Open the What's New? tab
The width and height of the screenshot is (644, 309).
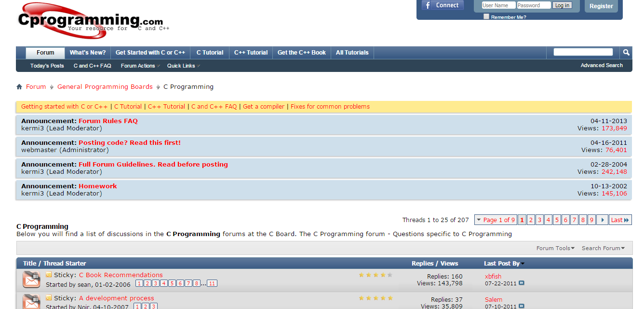[x=88, y=53]
